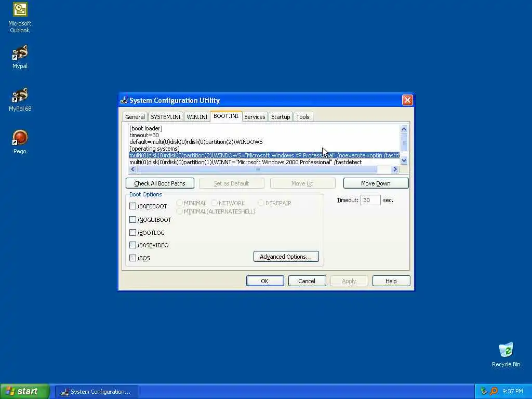This screenshot has width=532, height=399.
Task: Click the boot list scroll down arrow
Action: [x=404, y=160]
